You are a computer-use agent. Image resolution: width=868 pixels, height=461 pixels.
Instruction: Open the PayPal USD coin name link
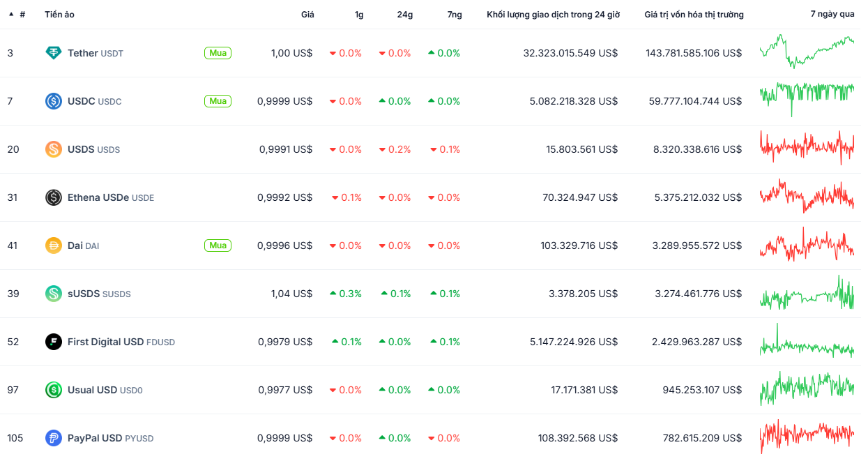pyautogui.click(x=95, y=438)
